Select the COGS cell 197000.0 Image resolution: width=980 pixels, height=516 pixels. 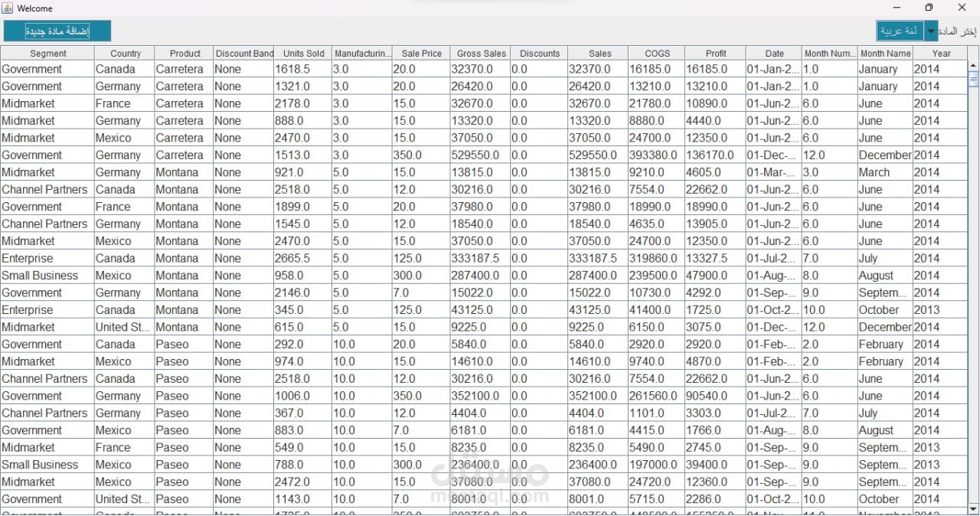(x=657, y=465)
